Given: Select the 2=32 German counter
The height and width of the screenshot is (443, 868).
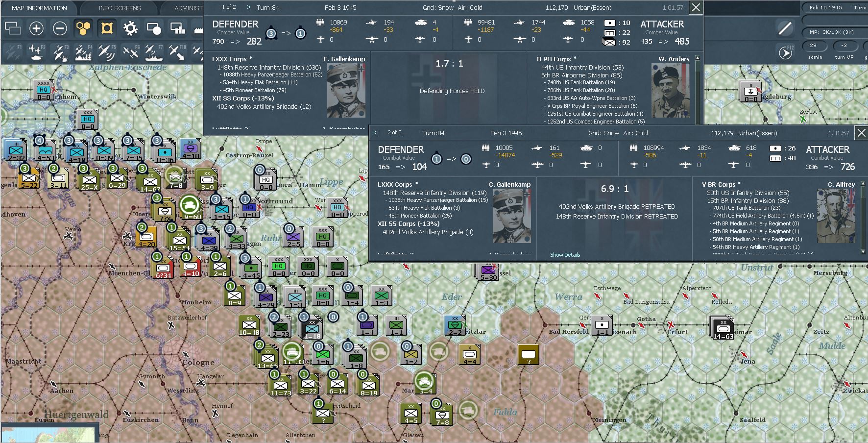Looking at the screenshot, I should tap(16, 150).
